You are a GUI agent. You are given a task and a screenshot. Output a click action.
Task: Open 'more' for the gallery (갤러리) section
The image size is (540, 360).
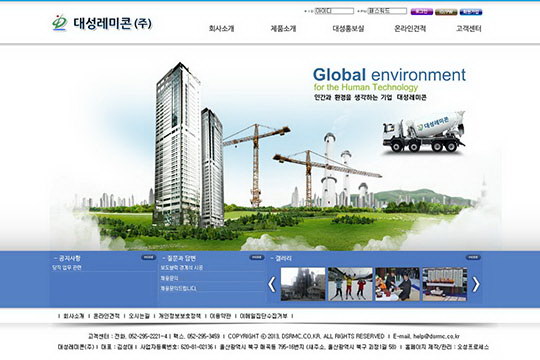473,257
